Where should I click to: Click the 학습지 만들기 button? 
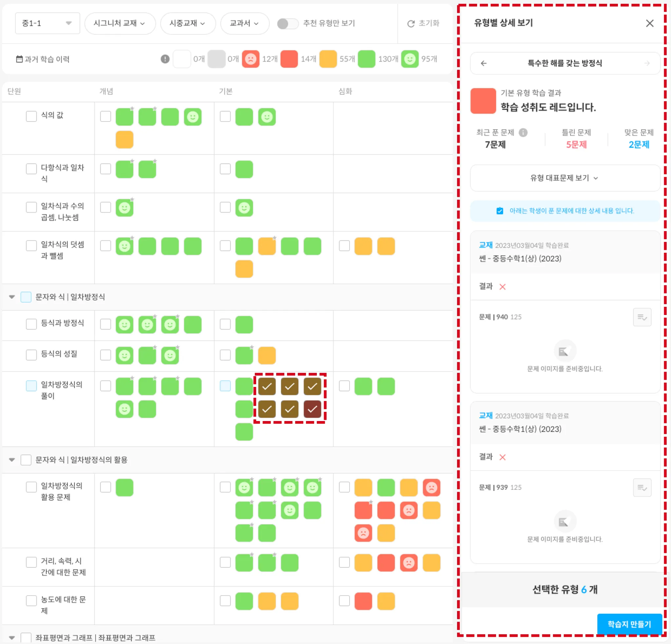tap(629, 624)
